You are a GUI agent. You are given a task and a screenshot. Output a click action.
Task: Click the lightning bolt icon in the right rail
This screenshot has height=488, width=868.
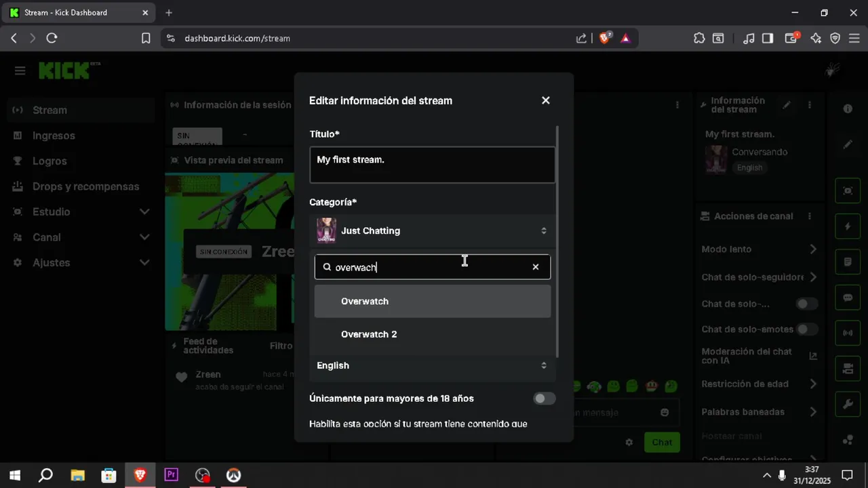[x=848, y=226]
